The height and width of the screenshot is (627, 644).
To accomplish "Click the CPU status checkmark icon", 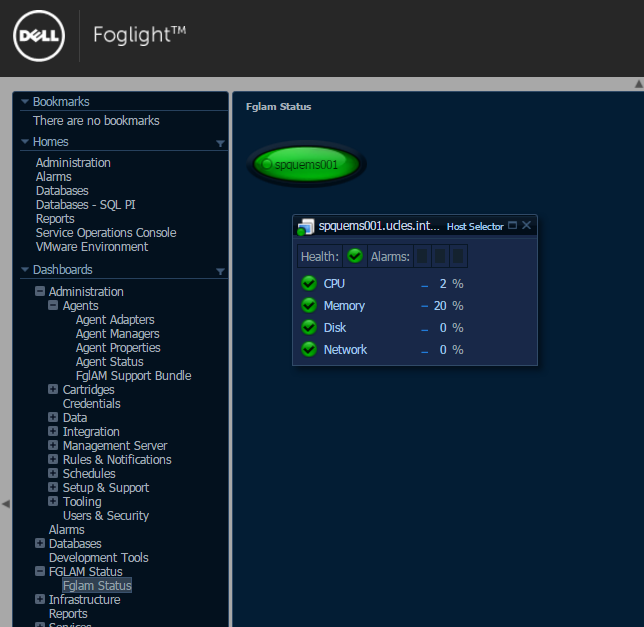I will click(309, 283).
